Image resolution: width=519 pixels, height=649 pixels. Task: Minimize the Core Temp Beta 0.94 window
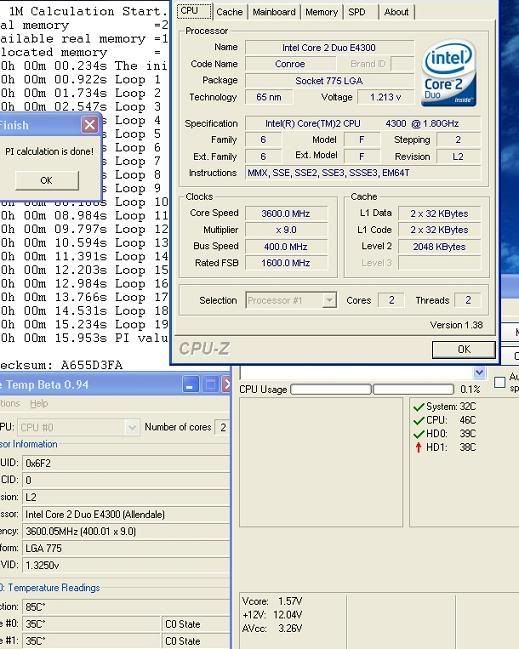point(190,385)
